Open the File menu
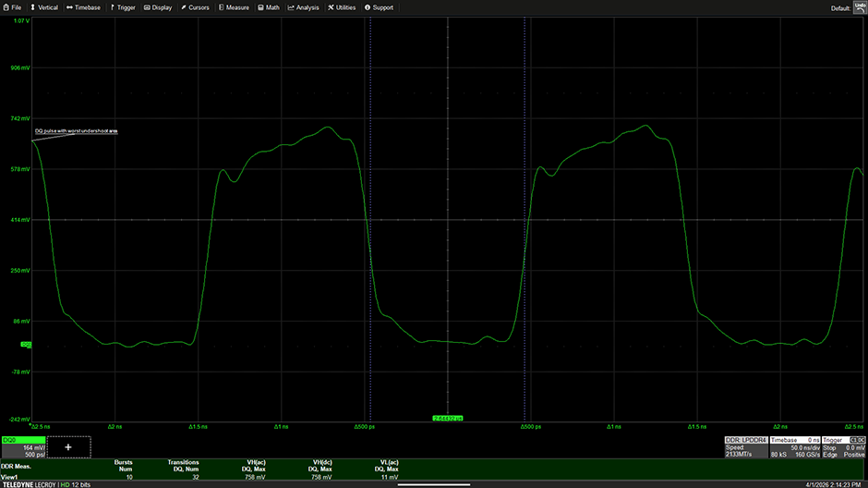The width and height of the screenshot is (868, 488). tap(12, 7)
